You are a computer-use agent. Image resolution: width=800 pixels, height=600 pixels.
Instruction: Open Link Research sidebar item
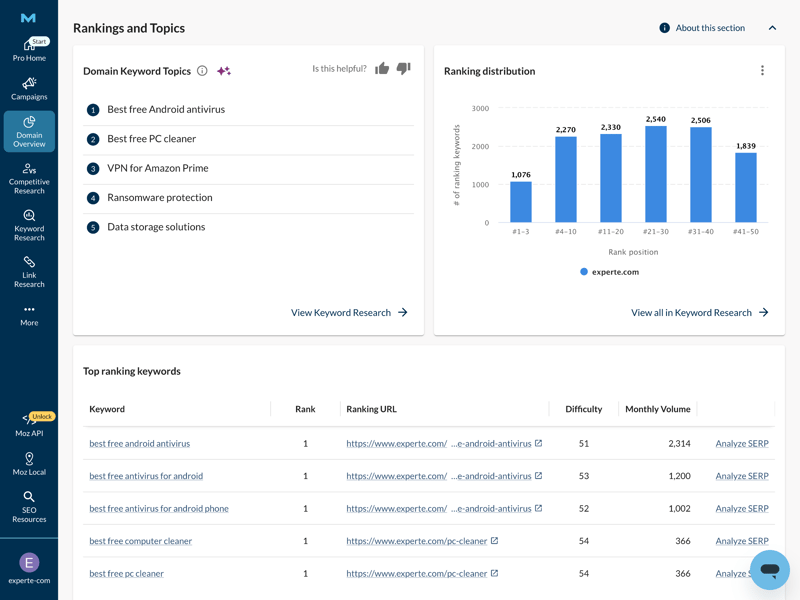coord(29,271)
